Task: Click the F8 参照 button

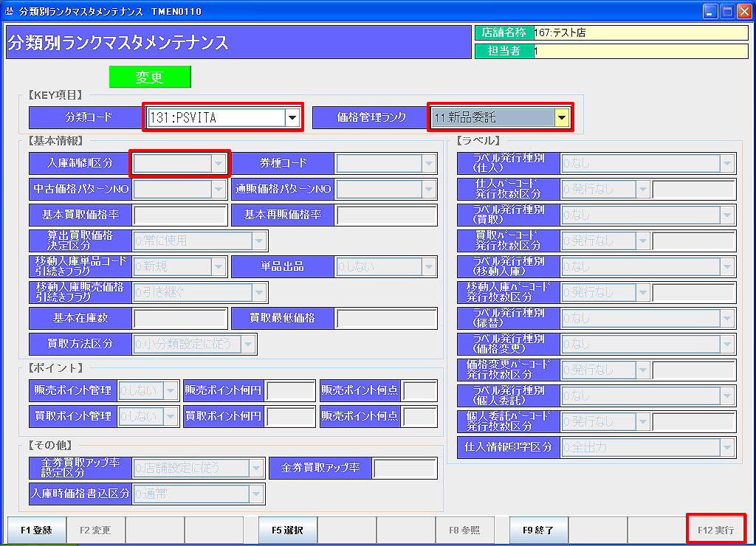Action: [x=464, y=530]
